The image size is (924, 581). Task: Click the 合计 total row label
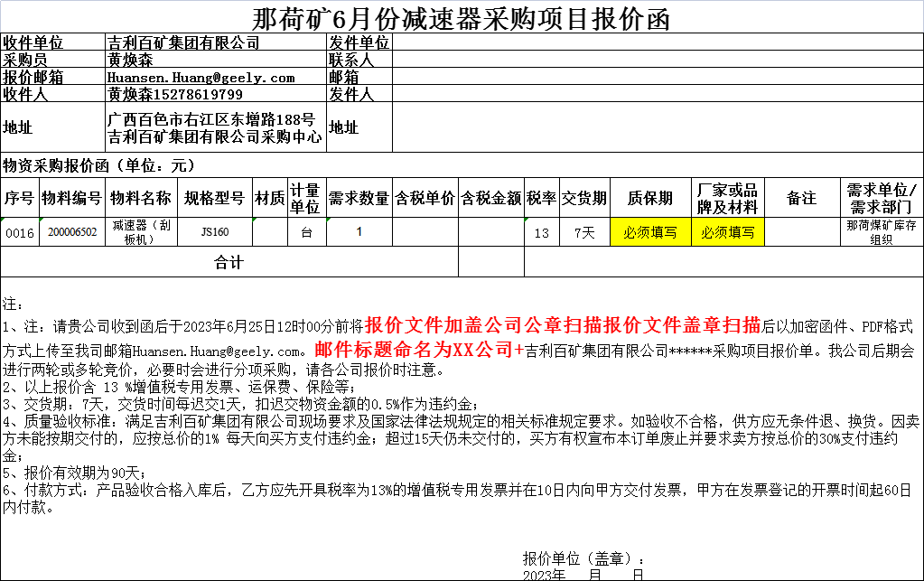pyautogui.click(x=229, y=262)
